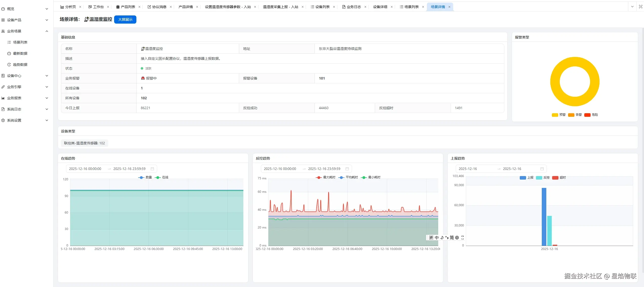Open the tabs overflow dropdown chevron
Screen dimensions: 644x287
click(632, 7)
